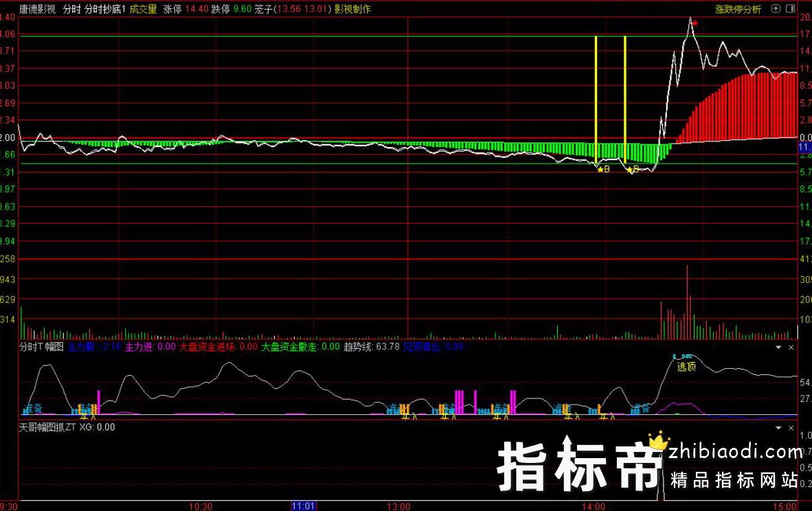Click the 天哥幅图抓ZT panel title
The image size is (812, 511).
click(47, 427)
